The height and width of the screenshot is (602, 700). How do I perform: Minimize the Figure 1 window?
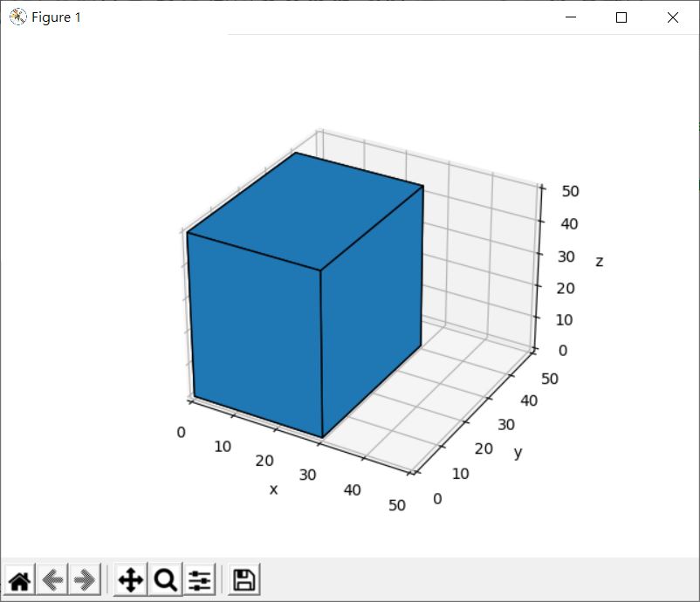[x=571, y=17]
